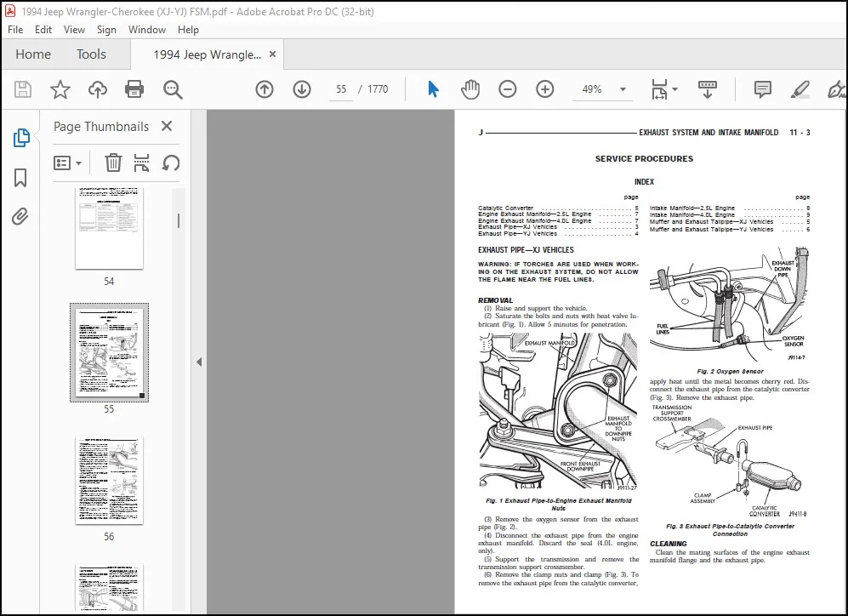Open Page Thumbnails sidebar icon
This screenshot has height=616, width=848.
tap(21, 138)
